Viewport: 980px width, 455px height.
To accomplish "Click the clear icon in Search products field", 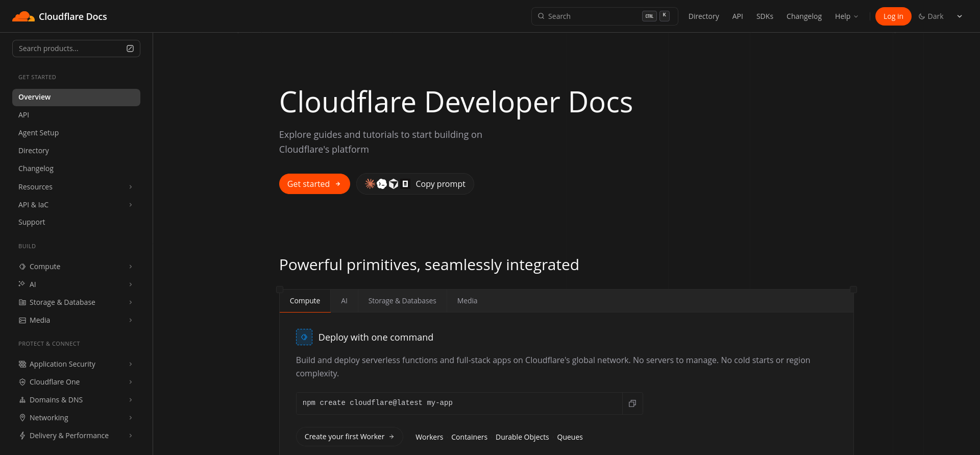I will (x=130, y=49).
